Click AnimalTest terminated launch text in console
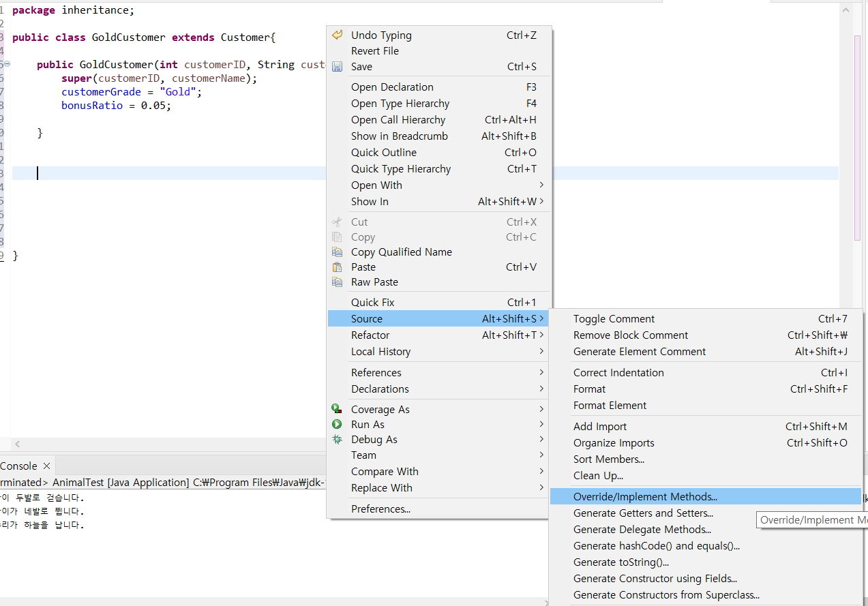868x606 pixels. (162, 483)
